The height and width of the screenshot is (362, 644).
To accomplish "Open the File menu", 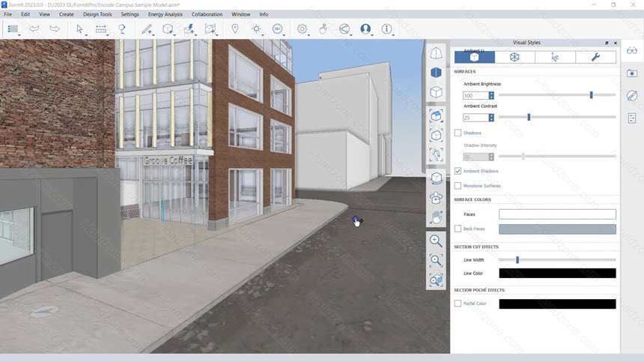I will tap(7, 14).
